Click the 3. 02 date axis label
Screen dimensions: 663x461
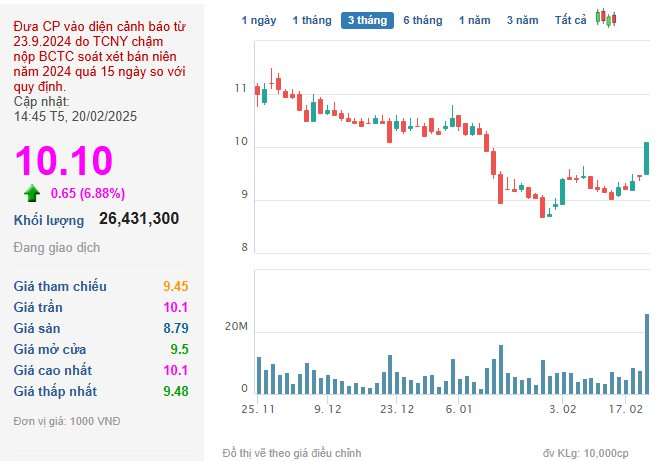coord(563,409)
